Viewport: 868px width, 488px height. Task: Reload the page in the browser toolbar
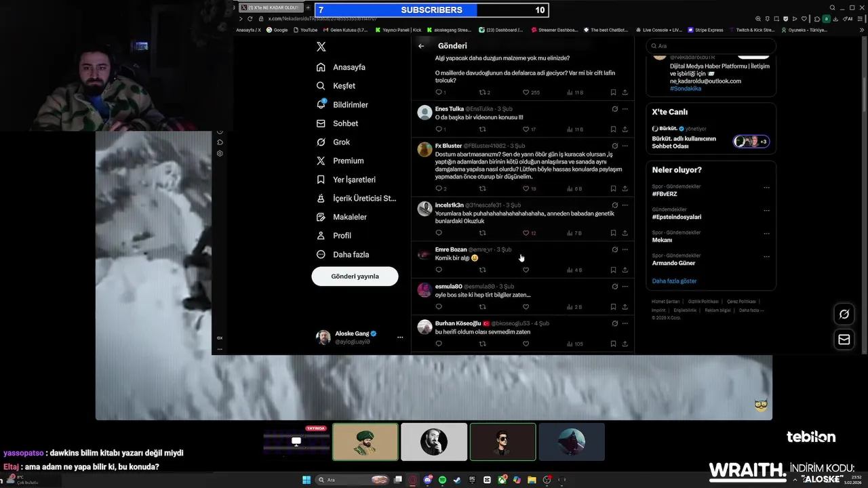(250, 18)
